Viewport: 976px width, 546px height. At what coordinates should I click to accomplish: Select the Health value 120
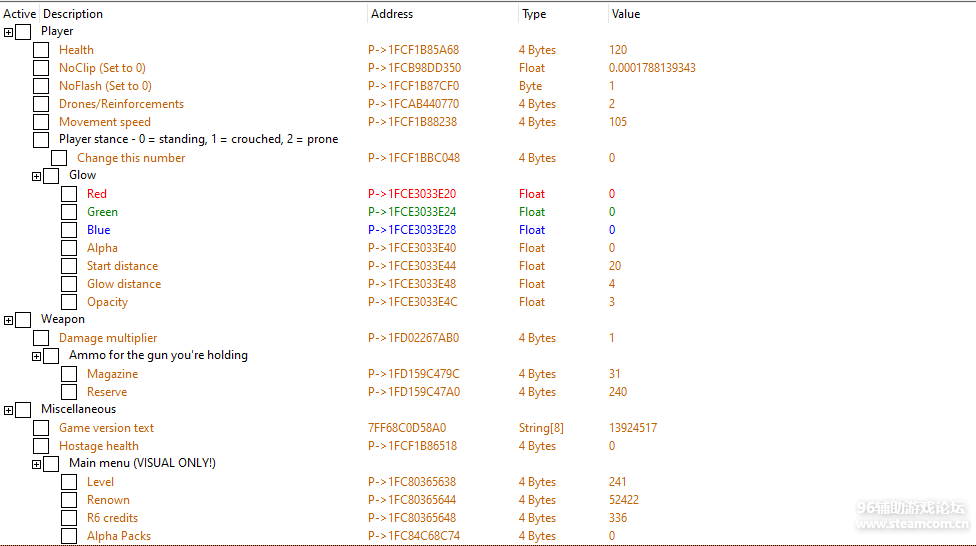point(618,50)
